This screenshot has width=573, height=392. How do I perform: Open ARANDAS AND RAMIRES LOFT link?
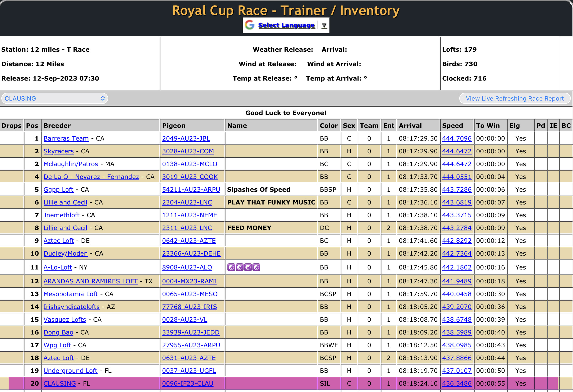click(x=90, y=281)
